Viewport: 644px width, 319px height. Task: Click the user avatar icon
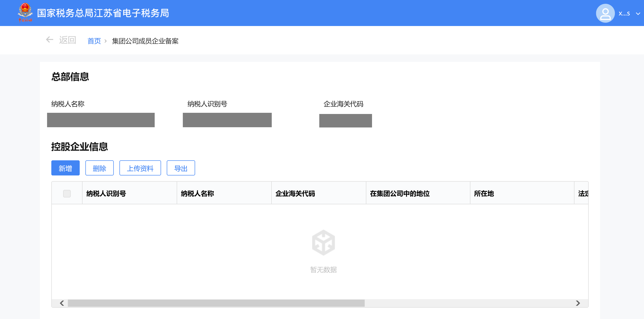[605, 13]
